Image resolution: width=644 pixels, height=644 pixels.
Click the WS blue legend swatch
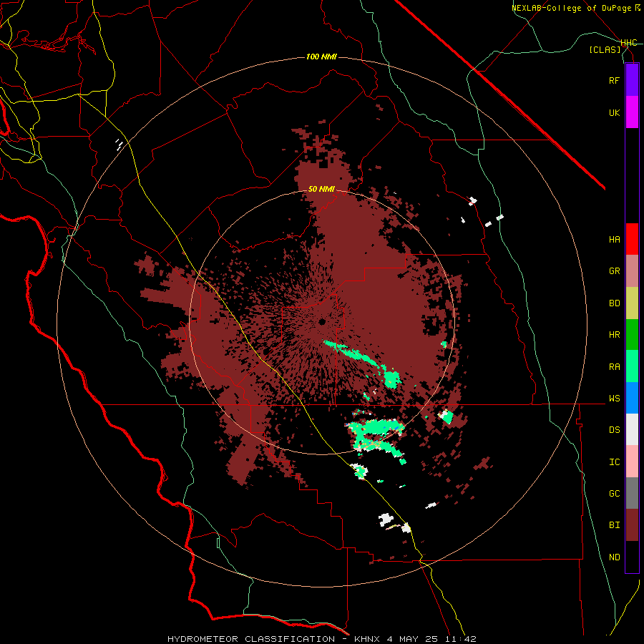coord(632,398)
